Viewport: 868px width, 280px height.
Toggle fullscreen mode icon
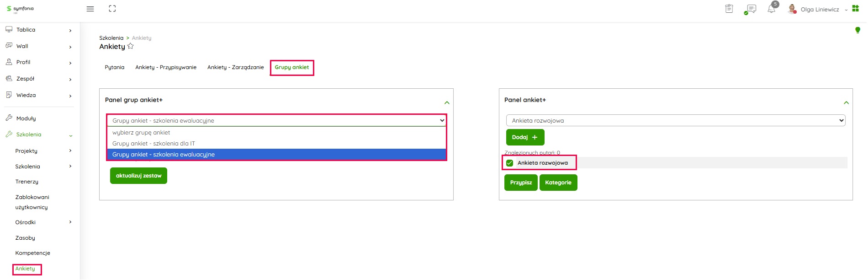(x=112, y=9)
